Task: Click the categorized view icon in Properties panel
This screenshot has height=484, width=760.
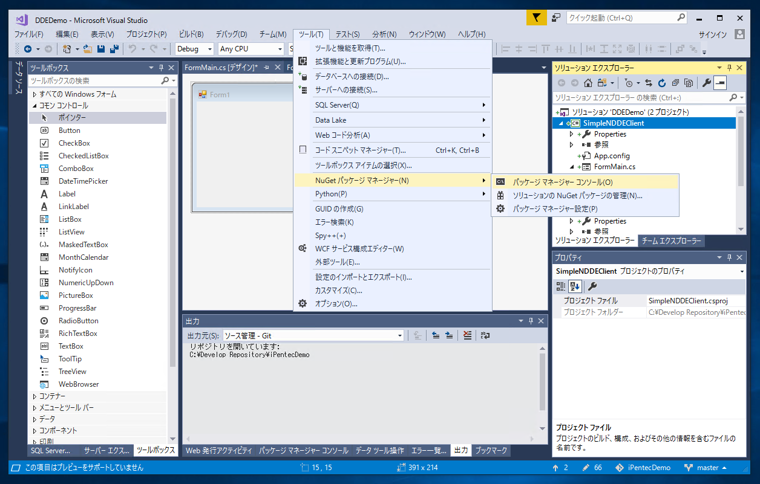Action: (561, 286)
